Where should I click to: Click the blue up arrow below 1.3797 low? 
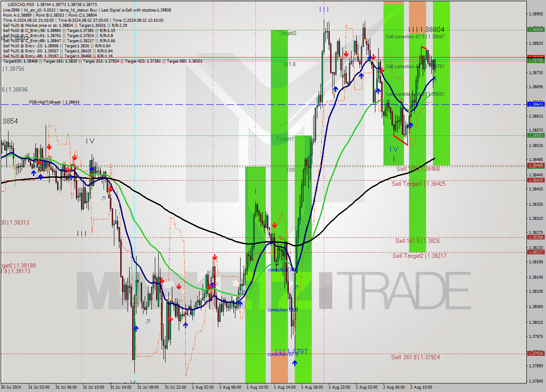point(295,363)
